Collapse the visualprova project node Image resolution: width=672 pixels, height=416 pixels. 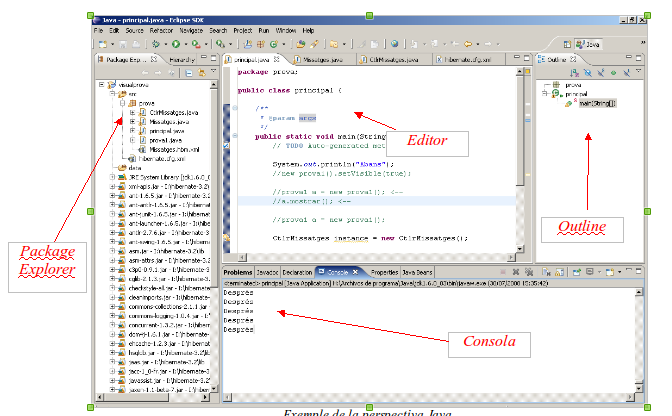[102, 84]
